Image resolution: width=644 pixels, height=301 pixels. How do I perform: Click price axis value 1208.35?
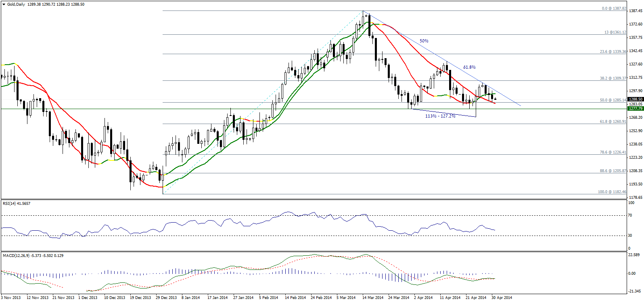tap(636, 171)
